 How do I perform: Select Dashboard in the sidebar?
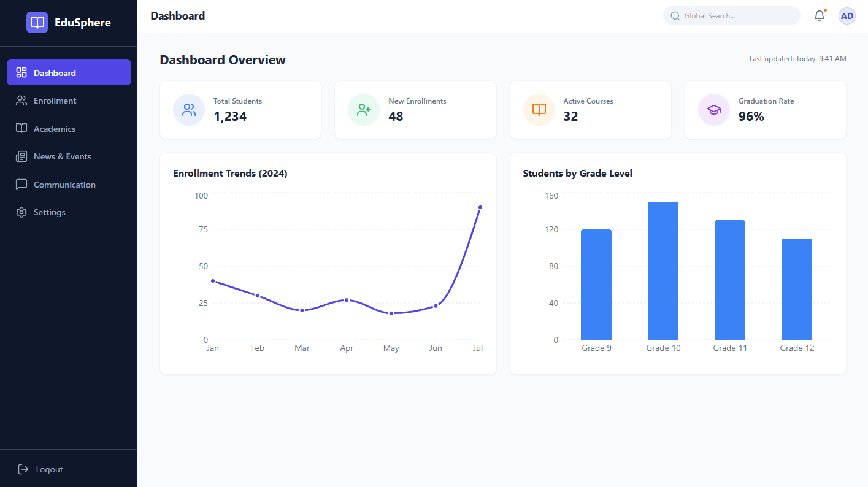click(69, 72)
